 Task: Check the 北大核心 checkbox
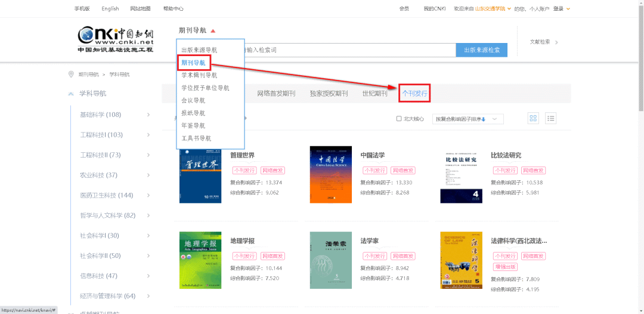(399, 119)
